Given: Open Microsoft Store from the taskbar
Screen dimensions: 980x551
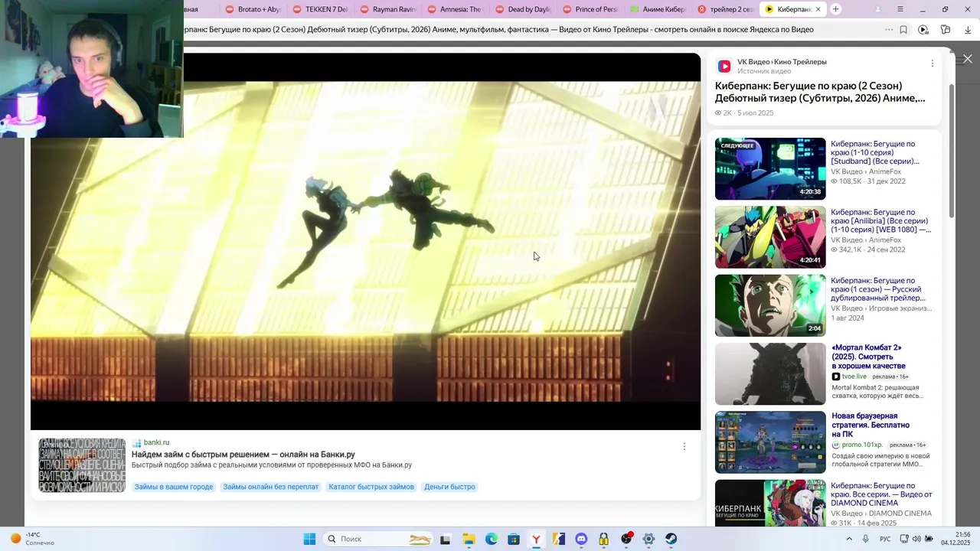Looking at the screenshot, I should coord(514,539).
